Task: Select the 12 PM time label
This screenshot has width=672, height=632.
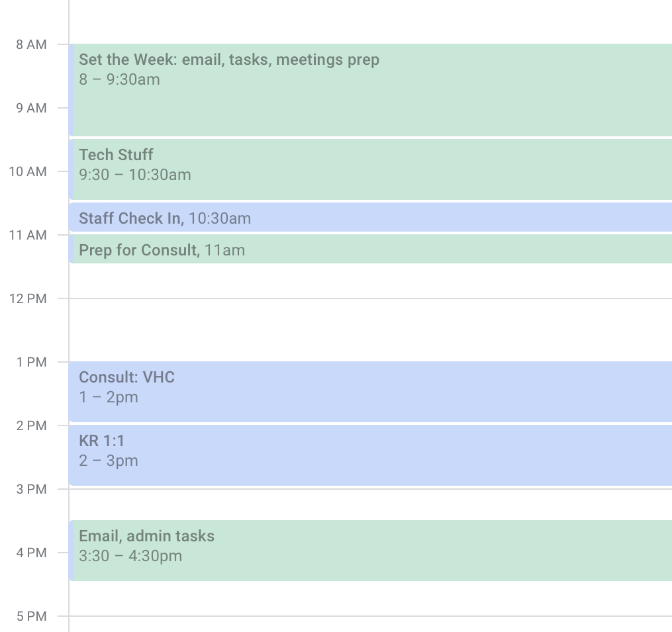Action: click(28, 298)
